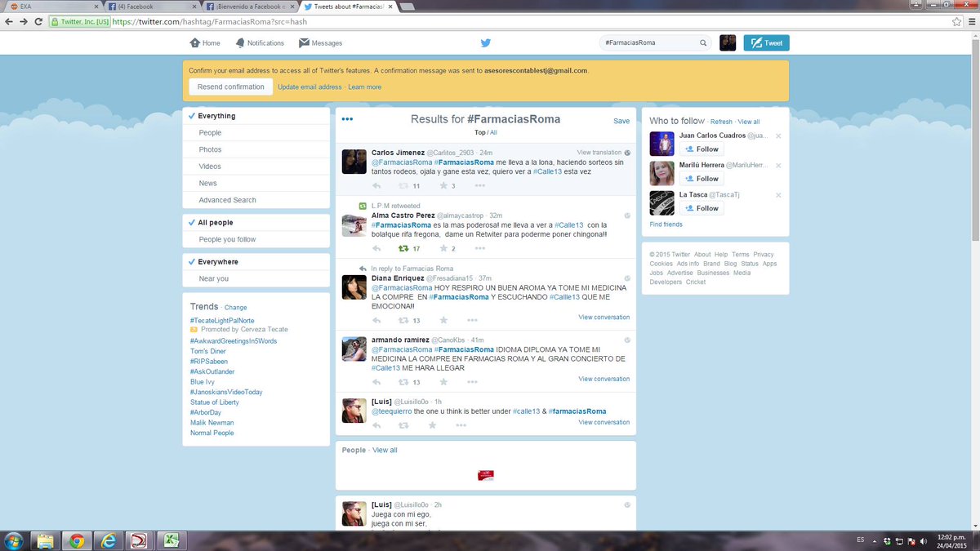
Task: Favorite Diana Enriquez's tweet
Action: 443,320
